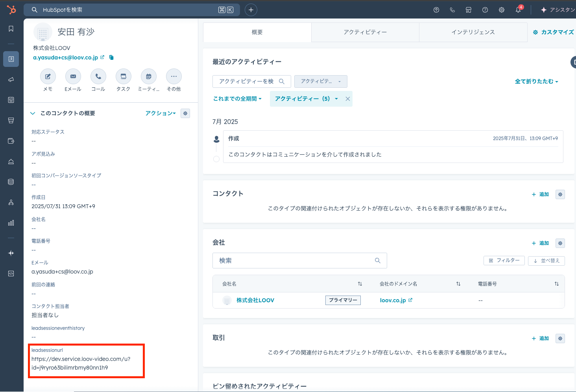Viewport: 576px width, 392px height.
Task: Open the Marketing megaphone sidebar icon
Action: coord(11,80)
